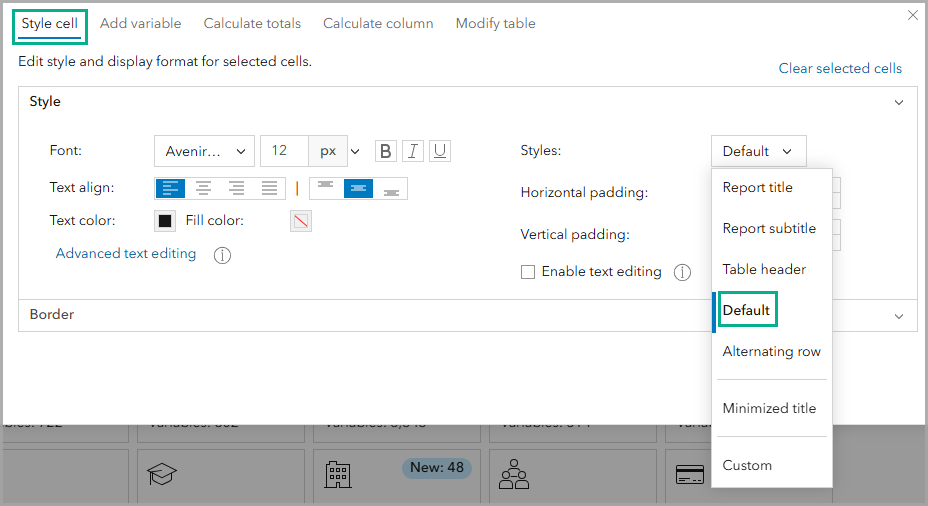The width and height of the screenshot is (928, 506).
Task: Select Alternating row style
Action: [x=772, y=352]
